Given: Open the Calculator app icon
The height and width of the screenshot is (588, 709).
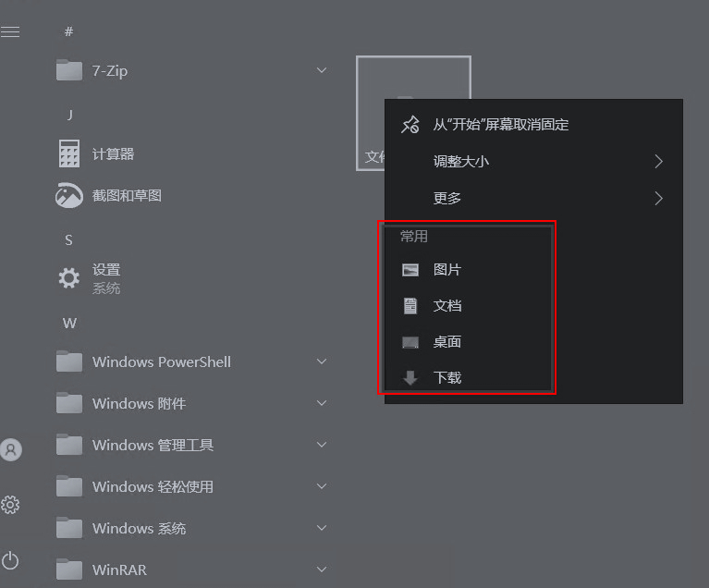Looking at the screenshot, I should point(69,153).
